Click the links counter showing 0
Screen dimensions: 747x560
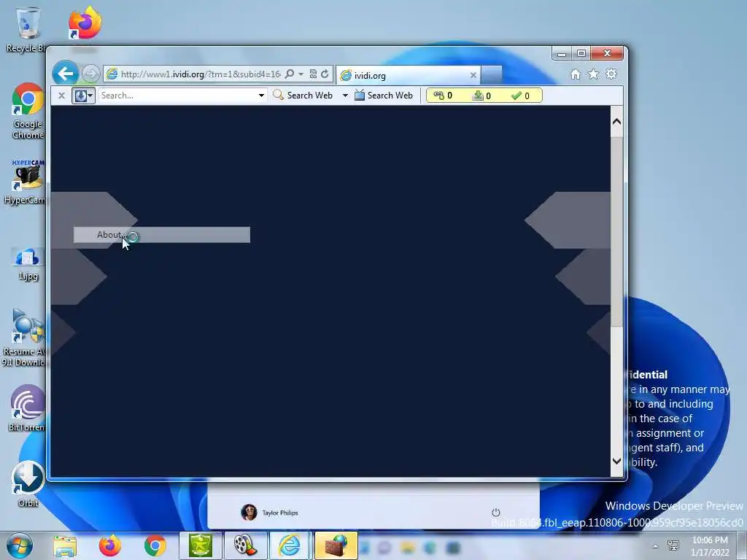pos(443,96)
